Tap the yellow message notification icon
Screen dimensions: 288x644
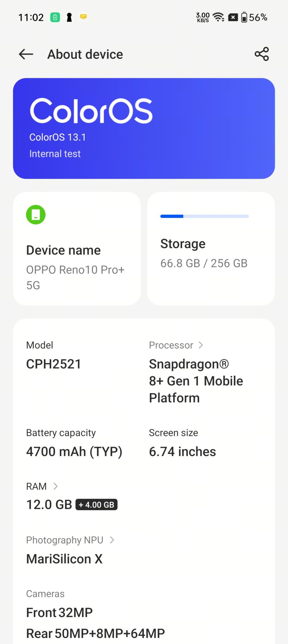83,16
